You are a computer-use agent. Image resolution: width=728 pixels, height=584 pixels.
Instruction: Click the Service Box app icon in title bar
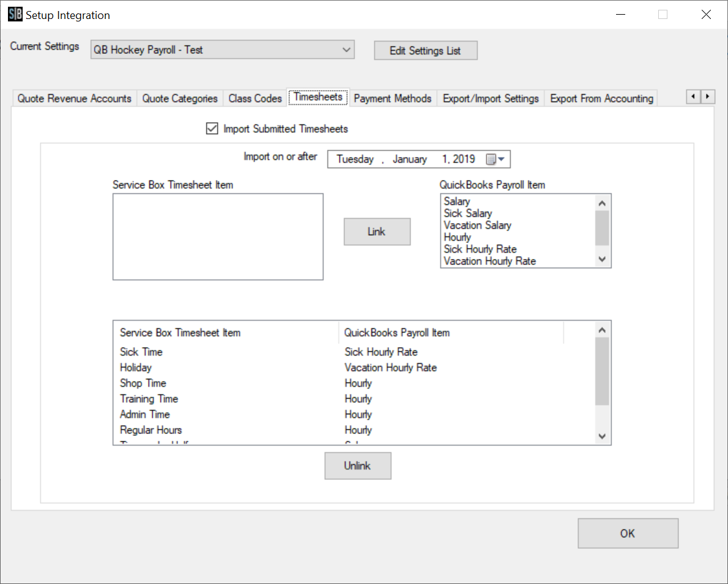[15, 15]
